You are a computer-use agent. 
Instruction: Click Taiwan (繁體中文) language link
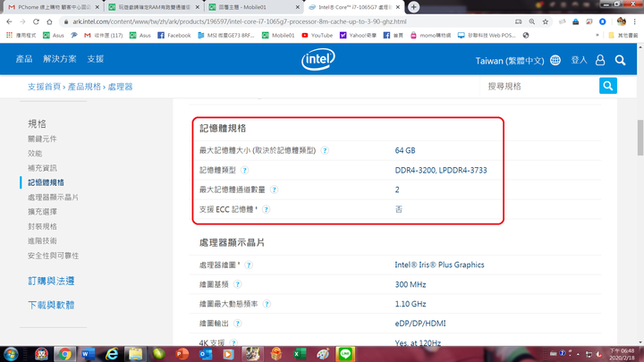[510, 61]
